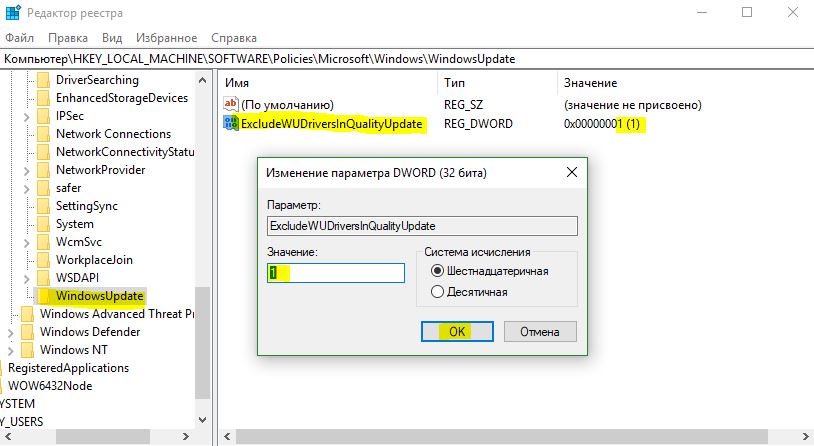Click the safer folder icon
Image resolution: width=814 pixels, height=446 pixels.
coord(44,188)
